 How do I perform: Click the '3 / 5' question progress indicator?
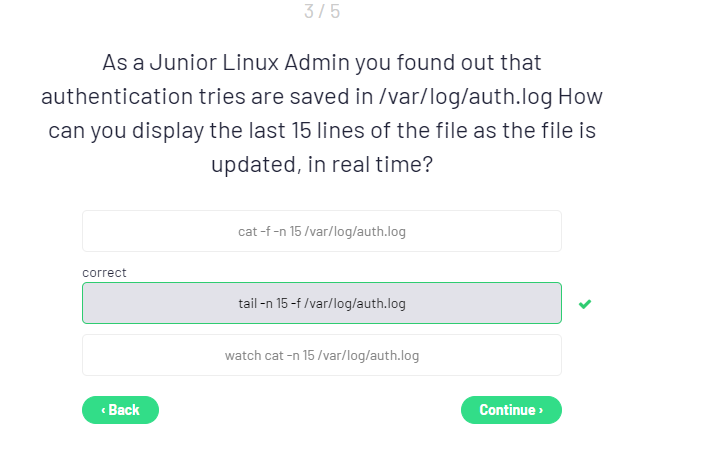(x=321, y=12)
